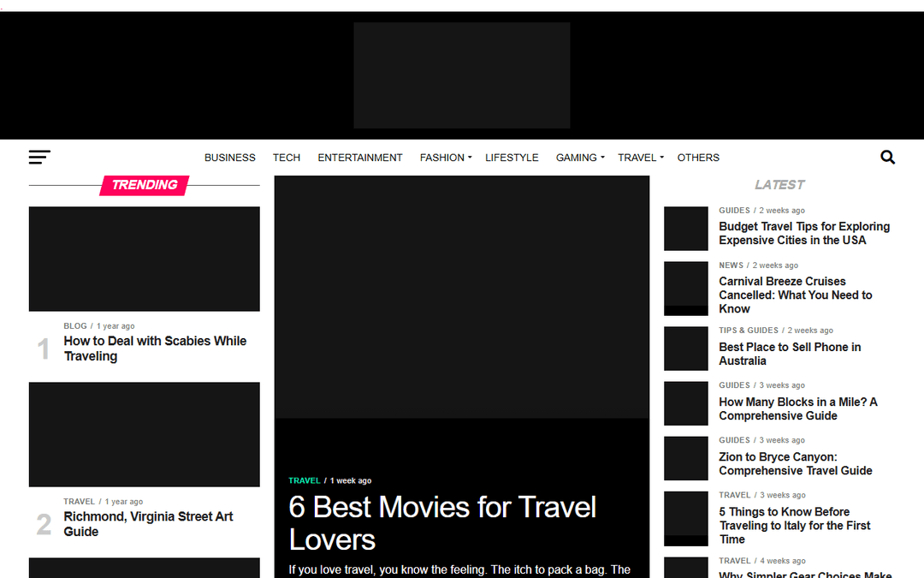Image resolution: width=924 pixels, height=578 pixels.
Task: Select the Lifestyle menu item
Action: coord(512,158)
